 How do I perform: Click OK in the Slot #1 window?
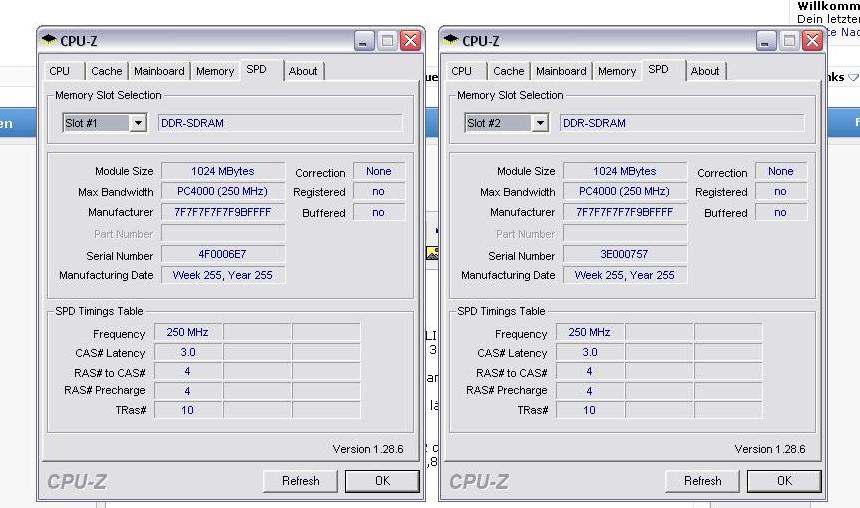point(382,481)
